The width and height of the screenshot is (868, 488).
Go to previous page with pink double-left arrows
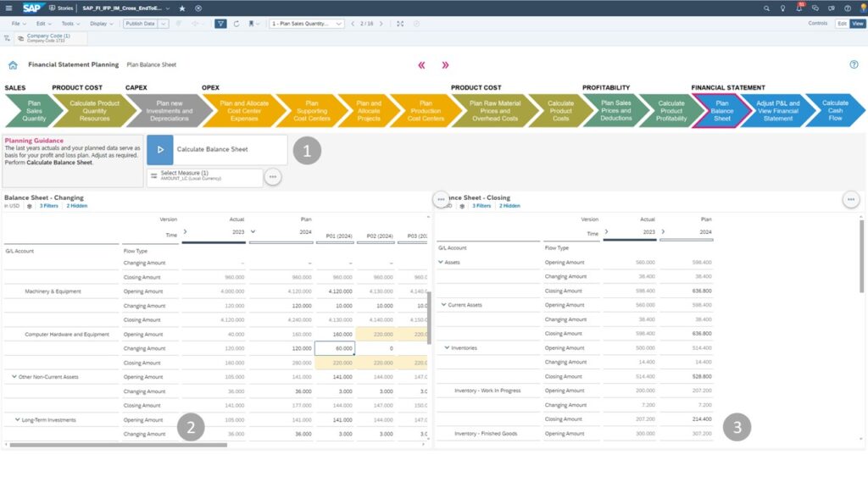[421, 65]
